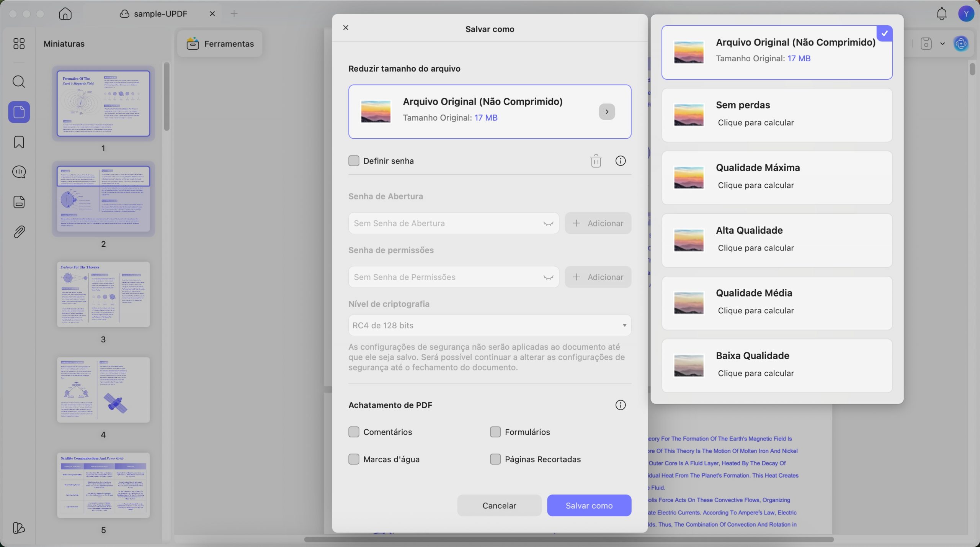980x547 pixels.
Task: Select page 1 thumbnail
Action: (103, 103)
